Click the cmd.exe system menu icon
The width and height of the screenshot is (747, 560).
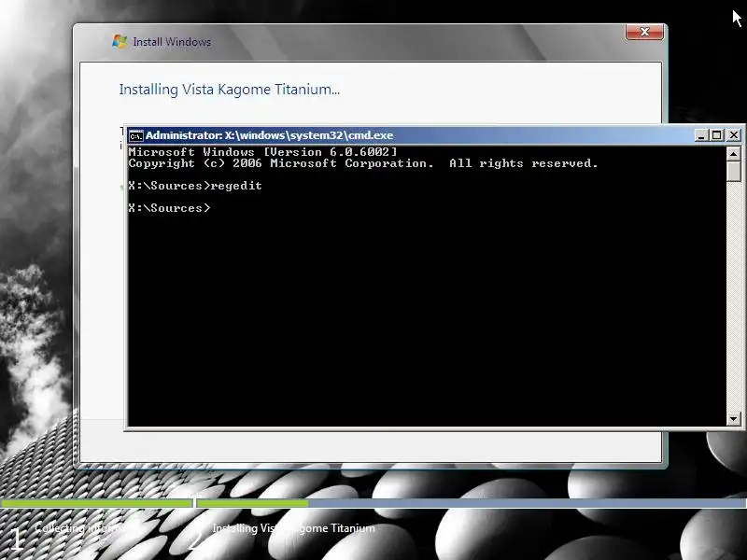click(x=135, y=135)
